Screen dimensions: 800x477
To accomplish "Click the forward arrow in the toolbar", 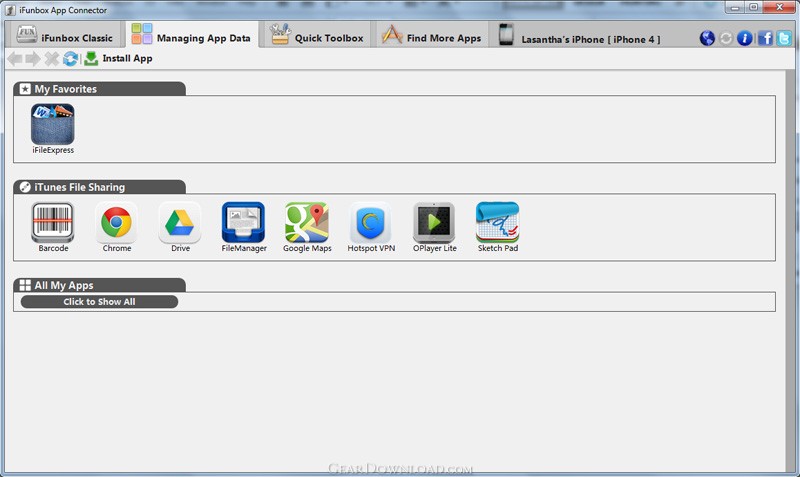I will [33, 59].
